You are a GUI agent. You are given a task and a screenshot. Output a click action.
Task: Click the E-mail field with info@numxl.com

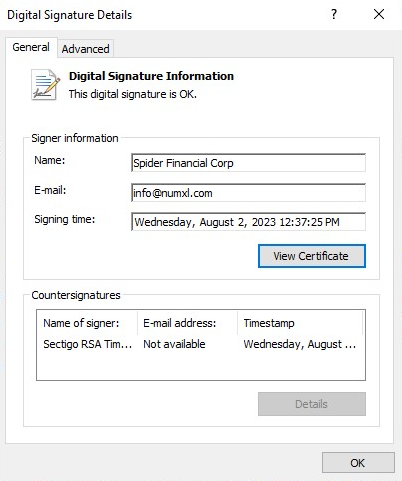point(248,193)
